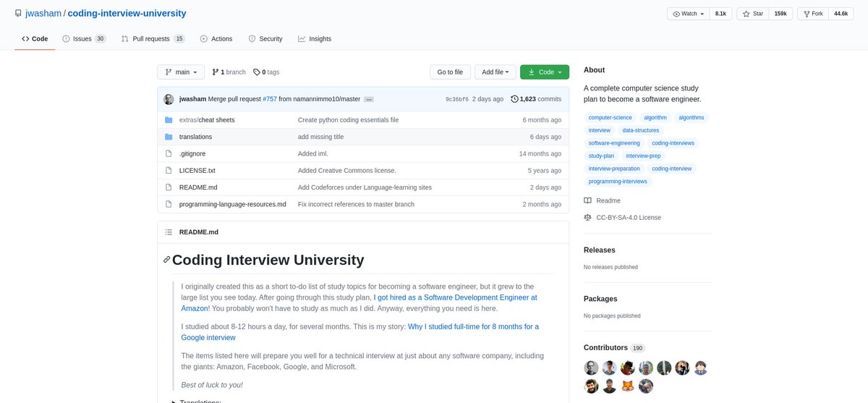Image resolution: width=868 pixels, height=403 pixels.
Task: Open the jwasham owner link
Action: tap(42, 13)
